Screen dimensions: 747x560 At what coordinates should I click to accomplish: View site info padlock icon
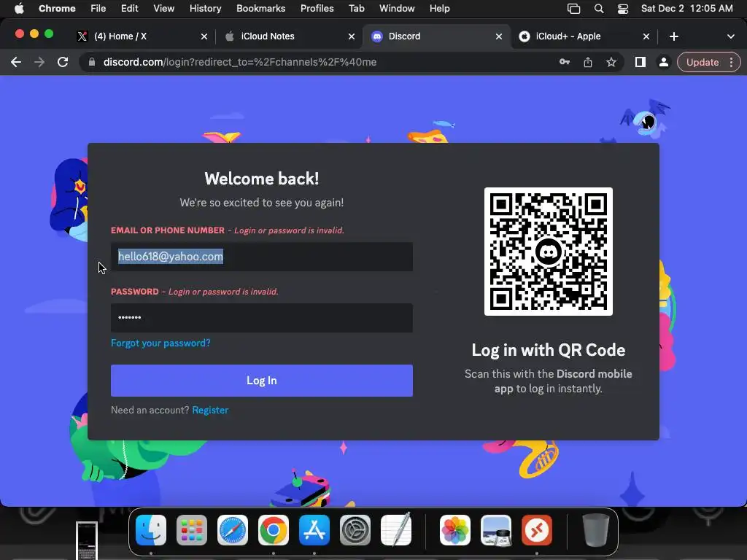click(x=92, y=63)
